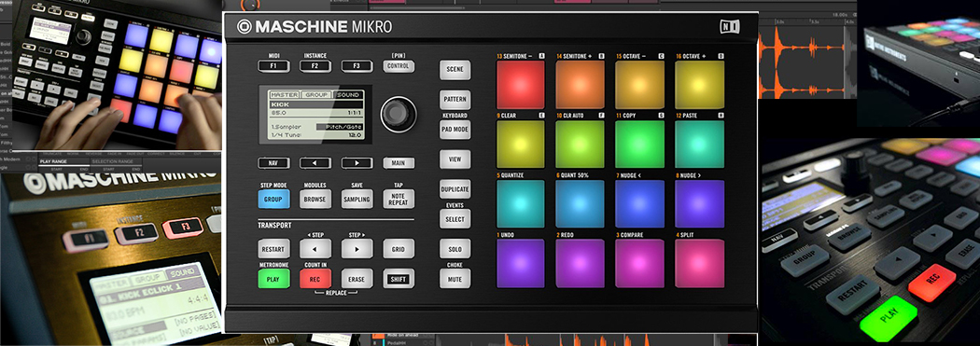Tap pad 2 REDO
This screenshot has height=346, width=980.
tap(580, 264)
